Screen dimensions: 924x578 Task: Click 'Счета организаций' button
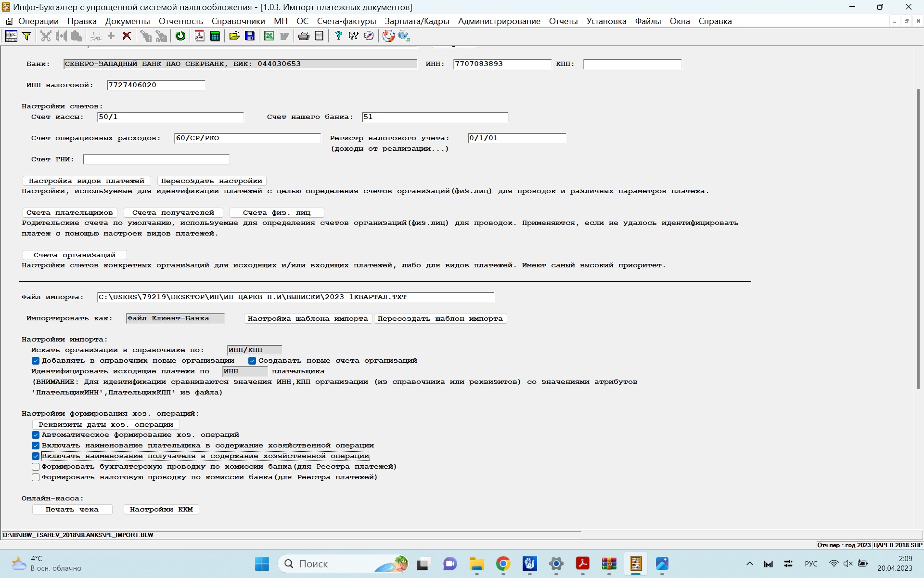point(75,255)
